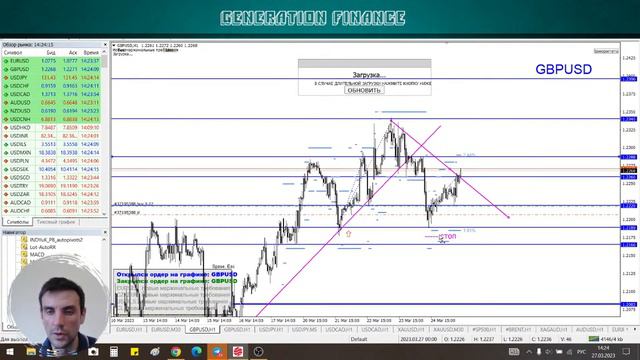
Task: Select the USDILS row in Market Watch
Action: (x=51, y=144)
